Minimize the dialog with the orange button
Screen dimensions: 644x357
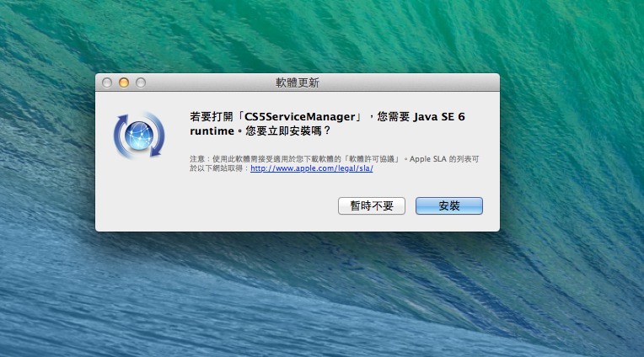[x=124, y=83]
